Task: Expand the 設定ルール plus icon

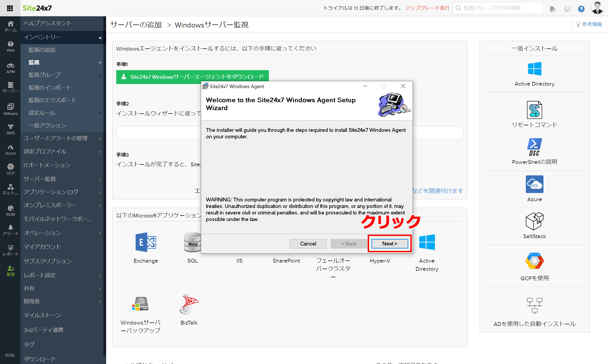Action: (x=100, y=113)
